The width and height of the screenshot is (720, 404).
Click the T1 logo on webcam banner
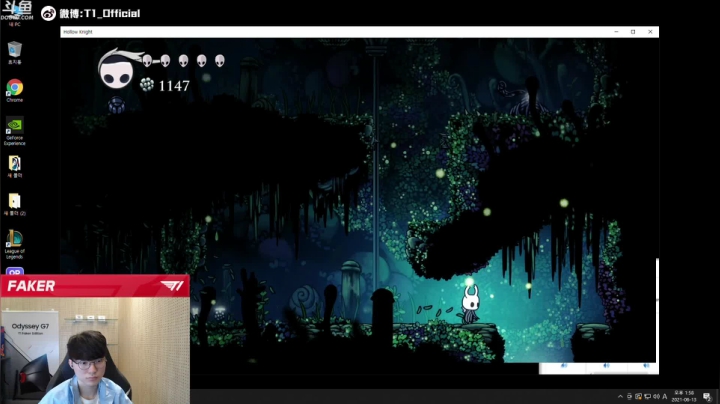pyautogui.click(x=172, y=286)
